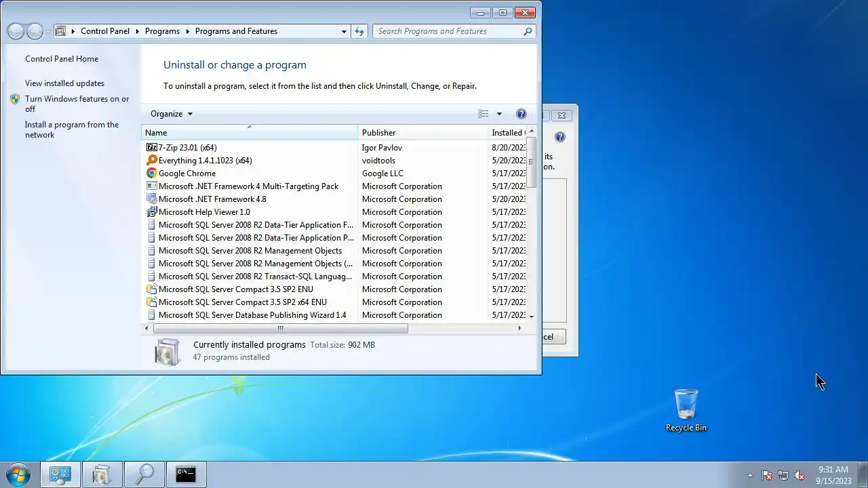Open Install a program from the network
The width and height of the screenshot is (868, 488).
(72, 129)
